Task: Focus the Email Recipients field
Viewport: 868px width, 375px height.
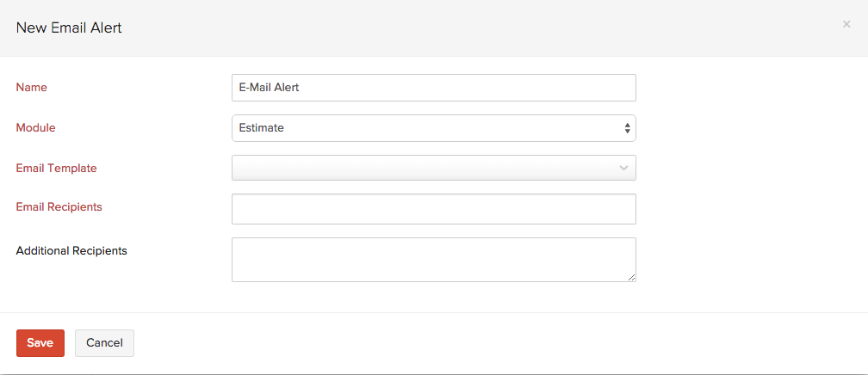Action: point(433,209)
